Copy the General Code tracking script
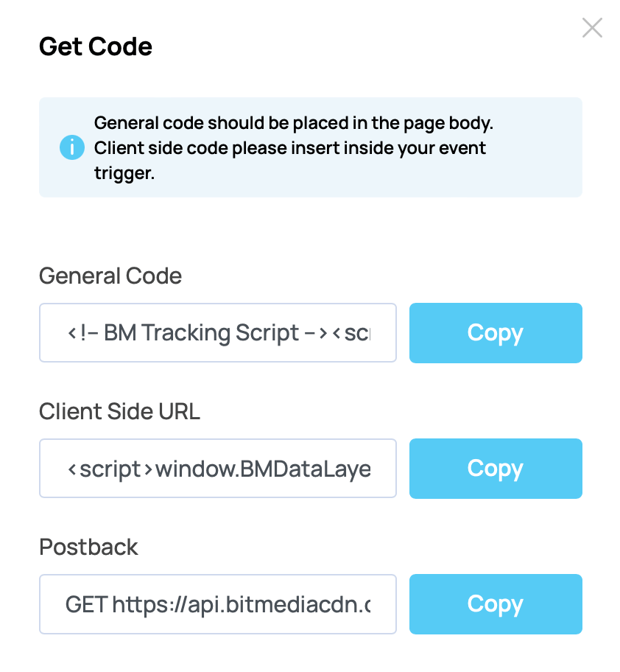This screenshot has height=672, width=620. coord(495,333)
